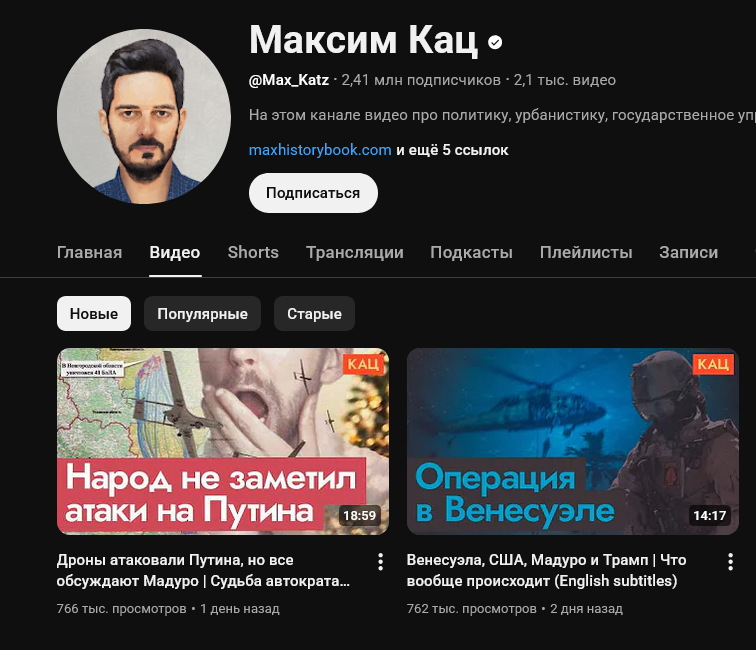
Task: Open the 'Операция в Венесуэле' thumbnail
Action: click(x=573, y=441)
